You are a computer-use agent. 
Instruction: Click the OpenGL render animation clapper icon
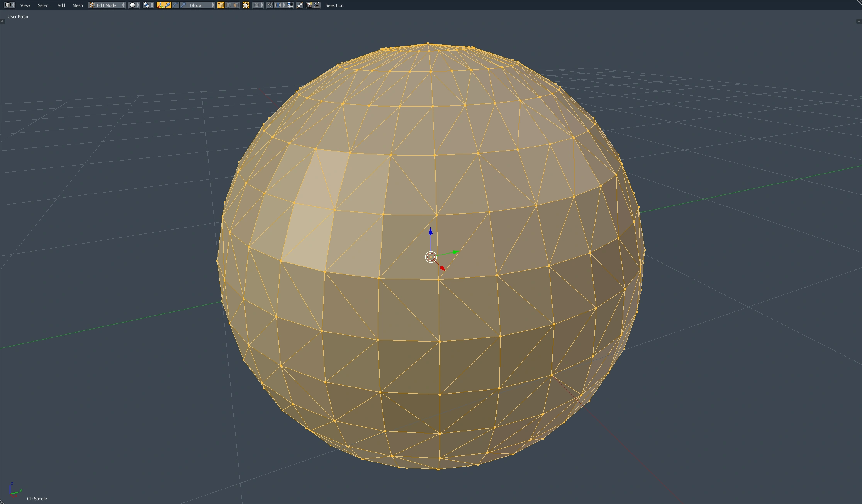pyautogui.click(x=317, y=5)
